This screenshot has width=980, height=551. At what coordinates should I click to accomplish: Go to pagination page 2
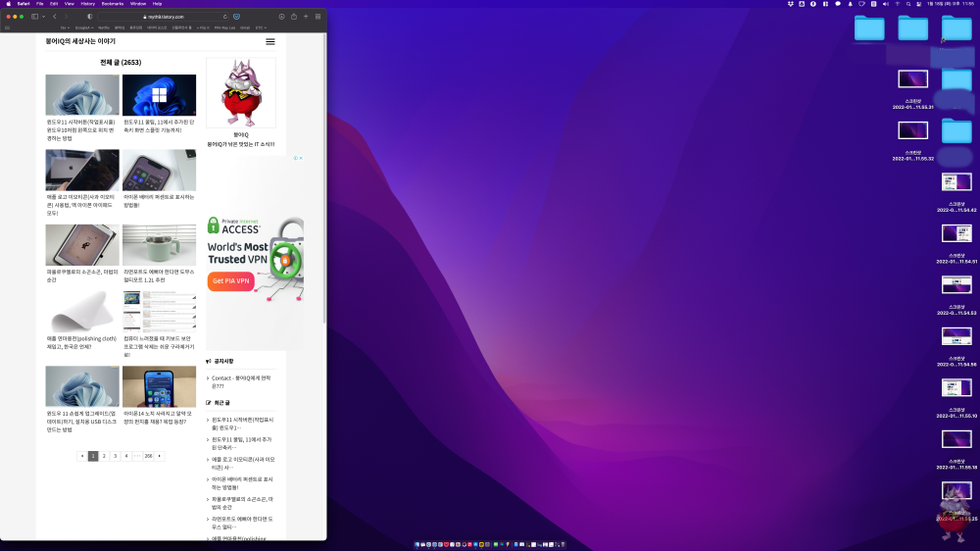pos(105,456)
